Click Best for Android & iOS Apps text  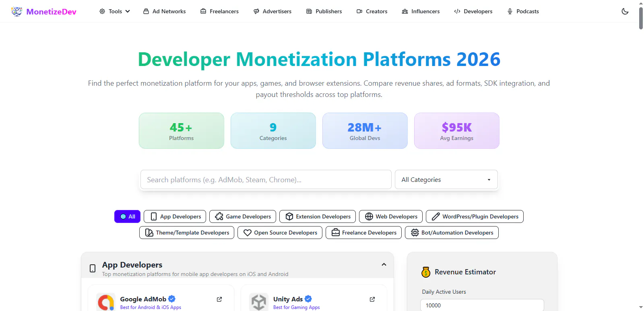coord(151,307)
